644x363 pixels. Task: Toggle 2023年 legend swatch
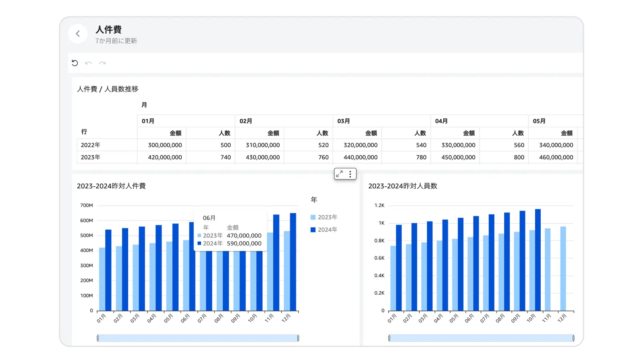(313, 217)
